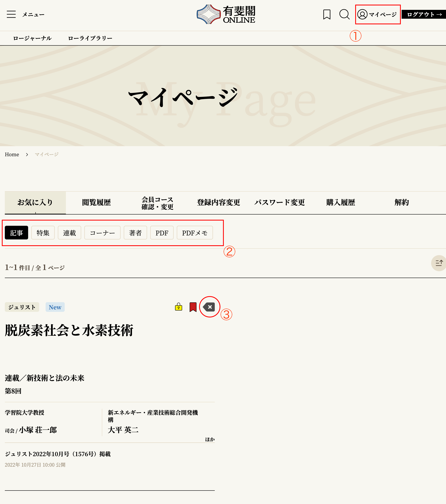The width and height of the screenshot is (446, 504).
Task: Toggle the red bookmark on article
Action: coord(193,307)
